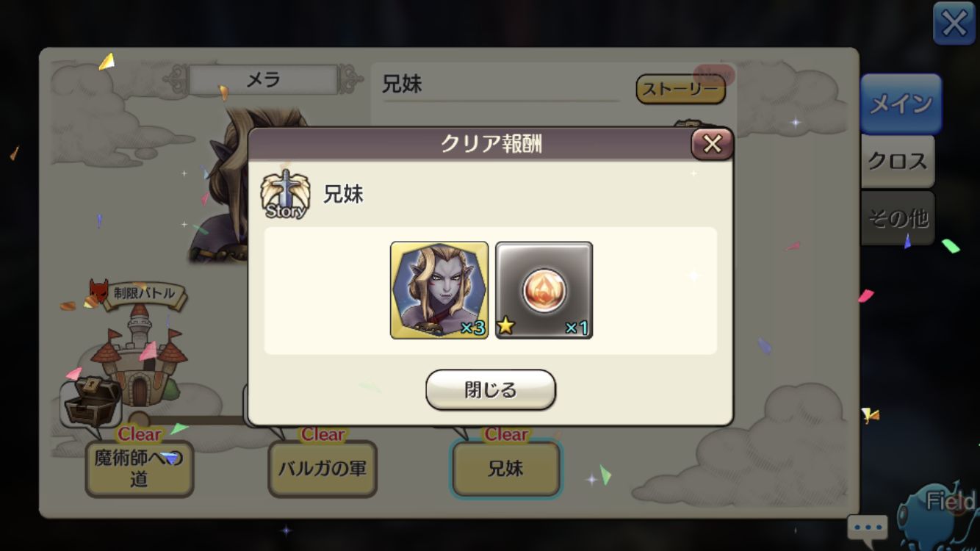Viewport: 980px width, 551px height.
Task: Tap the 制限バトル banner label
Action: (144, 294)
